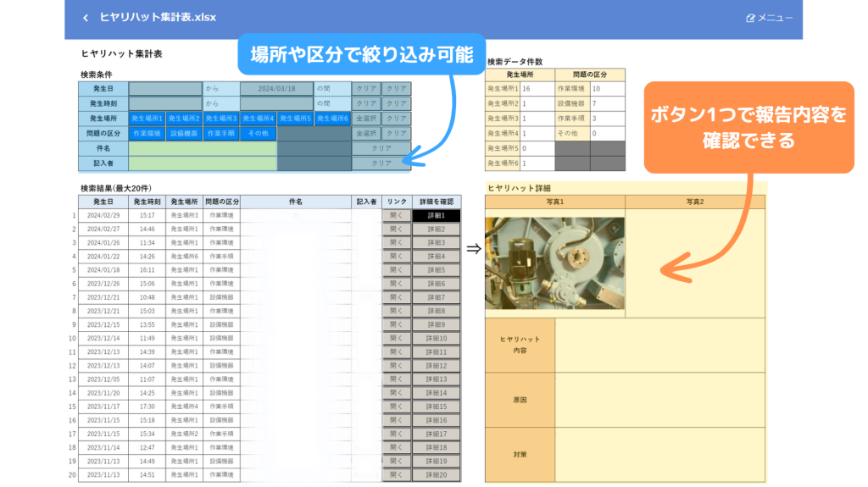
Task: Click the 件名 green search input field
Action: pyautogui.click(x=203, y=148)
